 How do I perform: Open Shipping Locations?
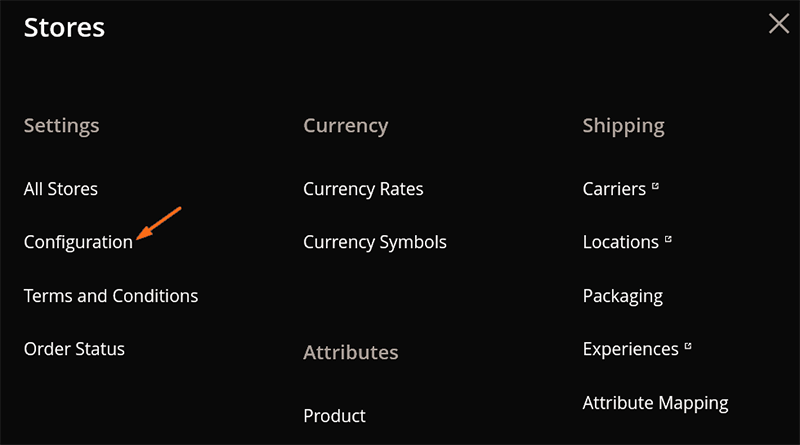(x=620, y=242)
